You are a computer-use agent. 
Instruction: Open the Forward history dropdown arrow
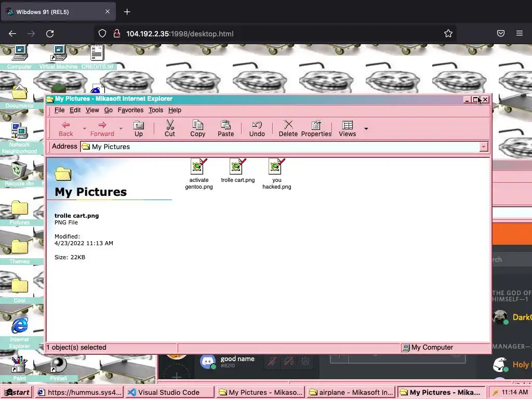121,129
